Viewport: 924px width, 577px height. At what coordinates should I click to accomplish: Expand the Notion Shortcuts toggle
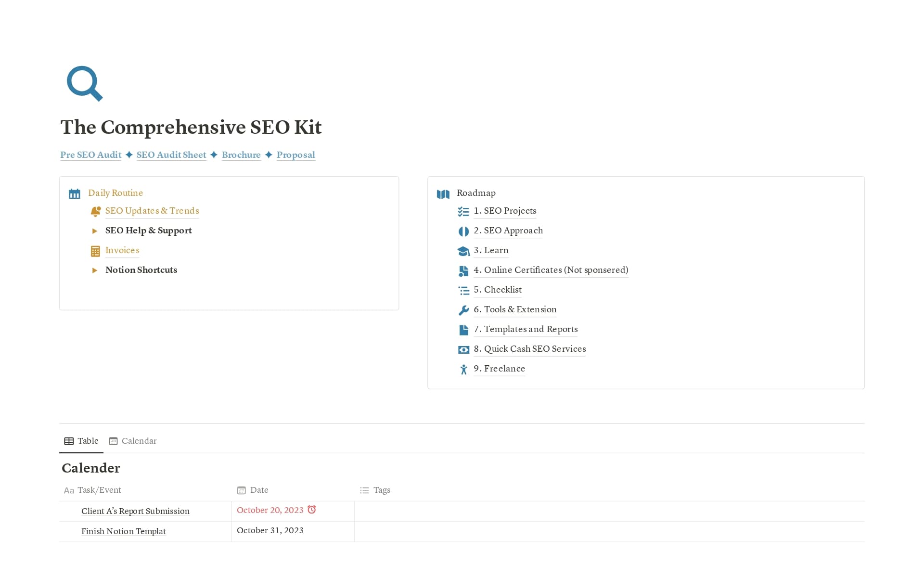[95, 270]
